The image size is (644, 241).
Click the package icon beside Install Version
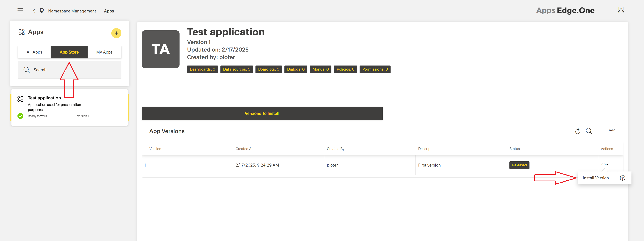pos(622,178)
